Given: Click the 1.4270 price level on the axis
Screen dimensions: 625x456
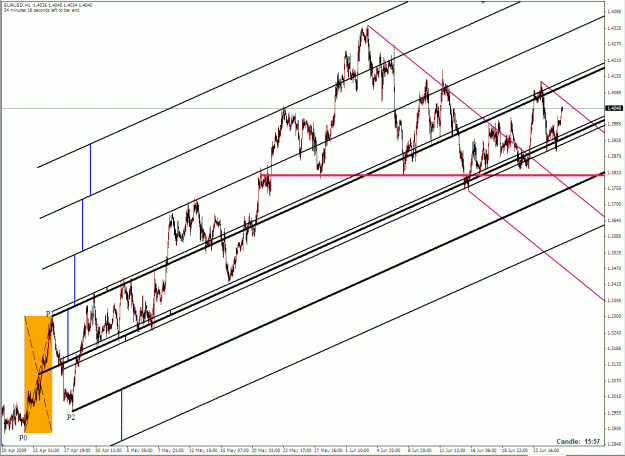Looking at the screenshot, I should click(612, 44).
